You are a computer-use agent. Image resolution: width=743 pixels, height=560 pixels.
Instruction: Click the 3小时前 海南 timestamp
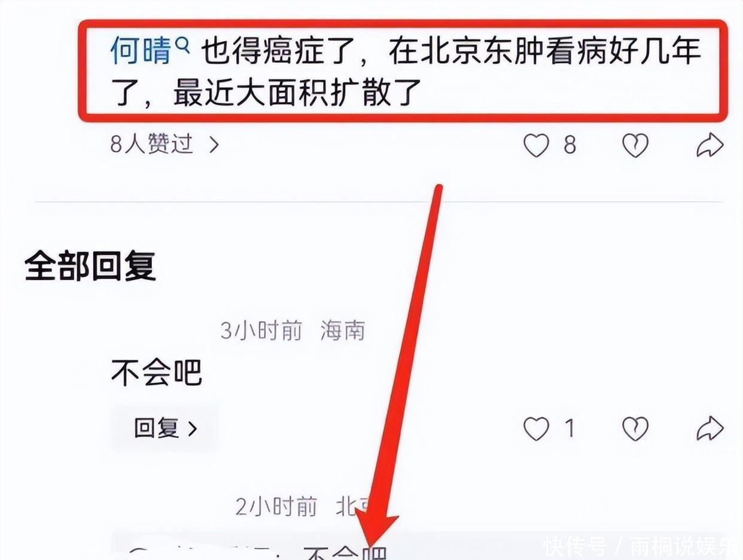tap(292, 330)
